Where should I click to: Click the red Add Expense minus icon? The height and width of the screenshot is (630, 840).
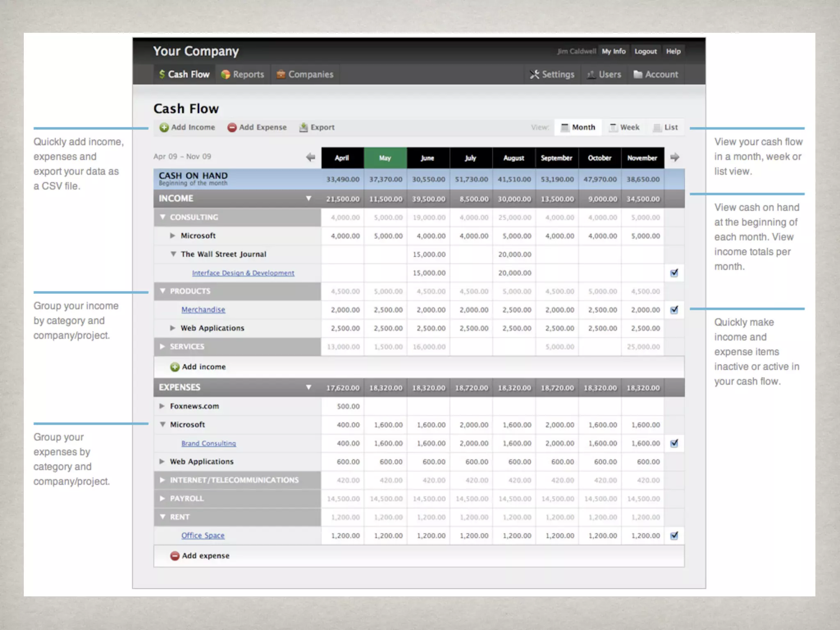232,128
